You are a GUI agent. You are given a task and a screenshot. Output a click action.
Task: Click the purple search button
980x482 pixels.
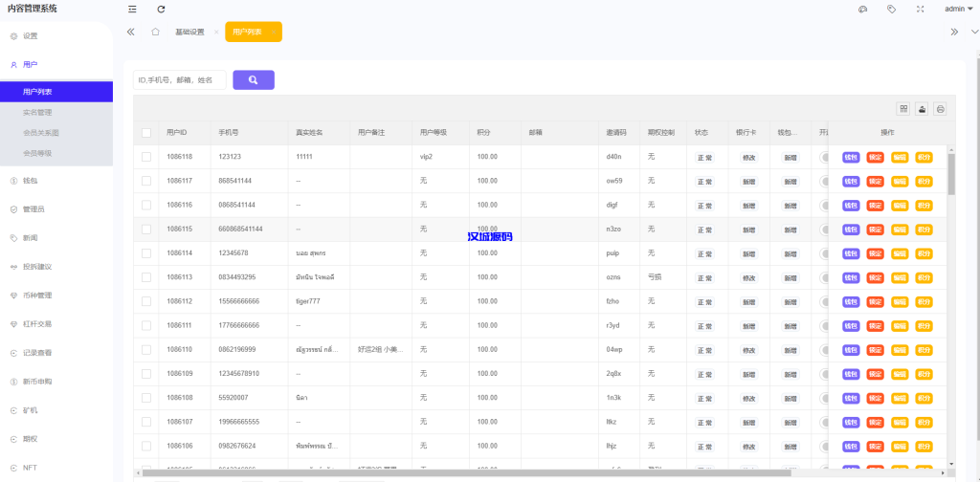pos(254,80)
